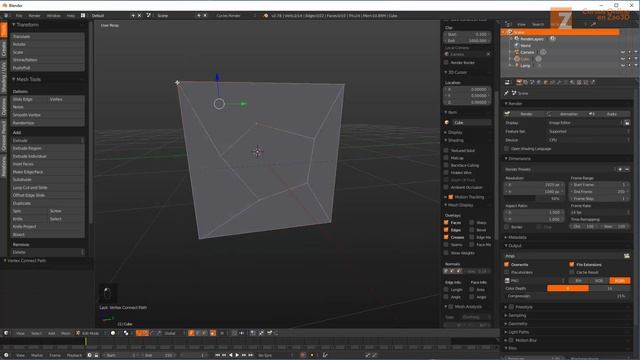
Task: Click Loop Cut and Slide button
Action: point(47,187)
